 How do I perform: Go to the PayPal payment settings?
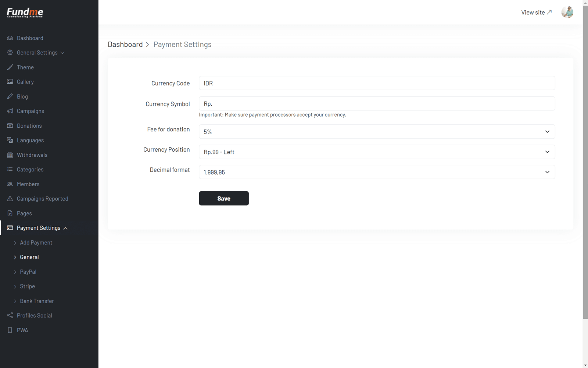pos(28,272)
